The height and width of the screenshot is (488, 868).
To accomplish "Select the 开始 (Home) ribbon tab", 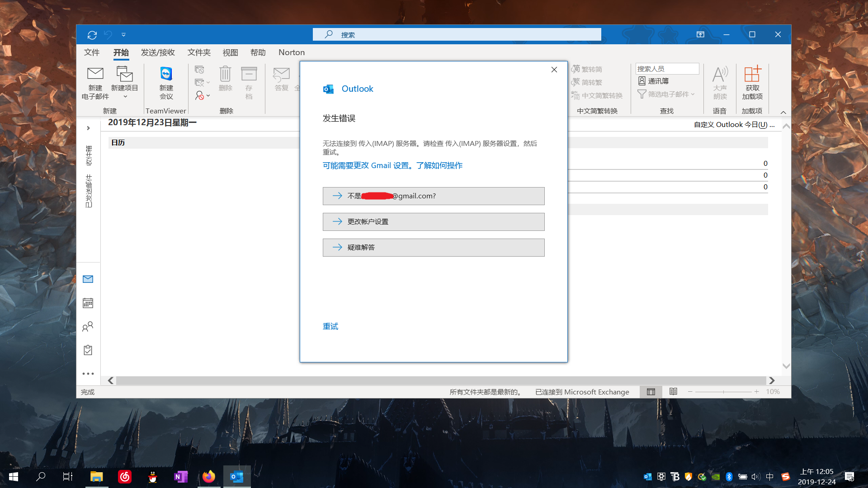I will point(121,52).
